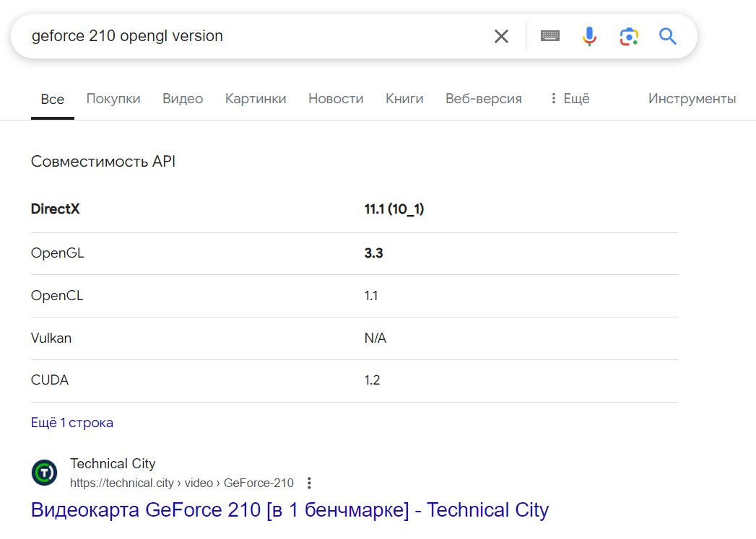Switch to the Картинки tab
The image size is (756, 539).
tap(256, 99)
